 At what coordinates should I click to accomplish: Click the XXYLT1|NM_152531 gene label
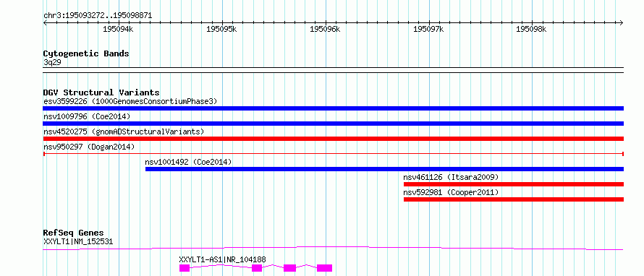(x=78, y=242)
